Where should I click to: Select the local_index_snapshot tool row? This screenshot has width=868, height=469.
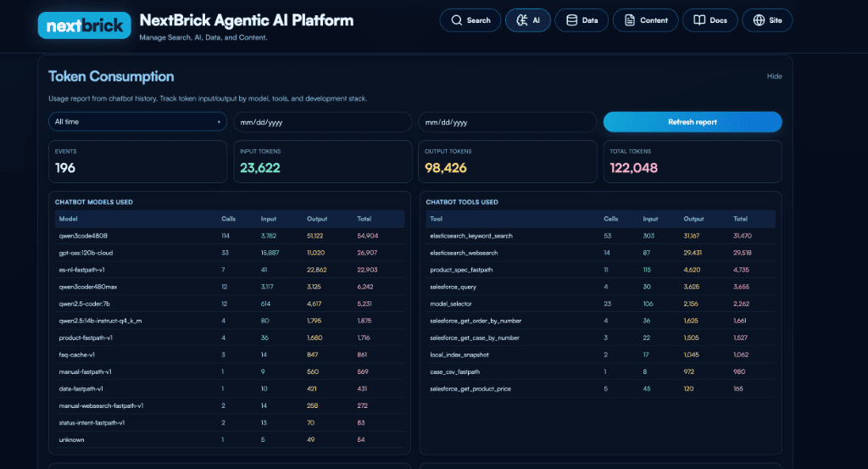pyautogui.click(x=601, y=355)
